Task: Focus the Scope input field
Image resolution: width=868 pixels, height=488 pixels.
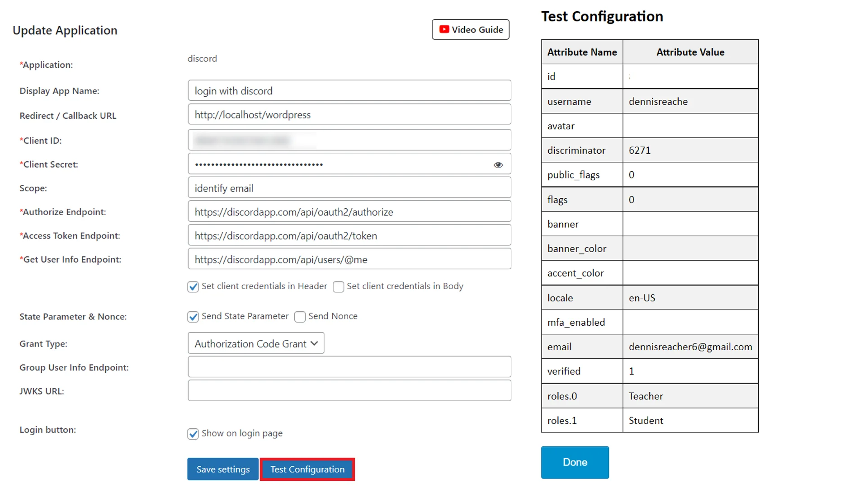Action: point(349,188)
